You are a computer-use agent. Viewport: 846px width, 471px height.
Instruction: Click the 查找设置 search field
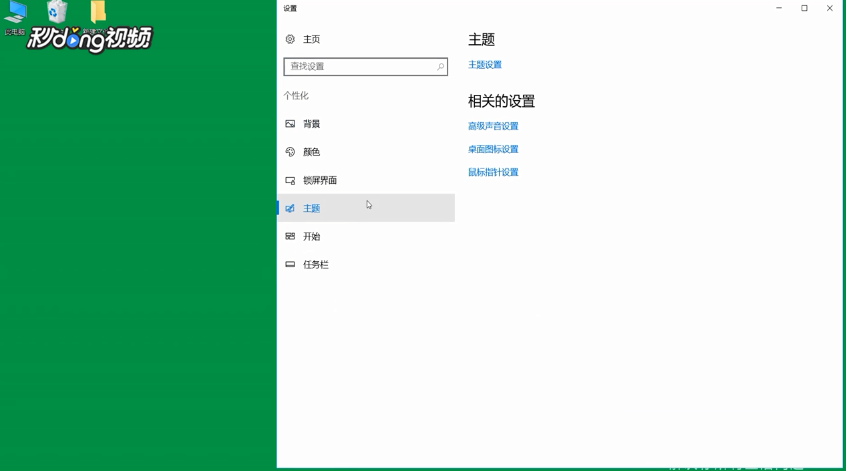click(365, 66)
